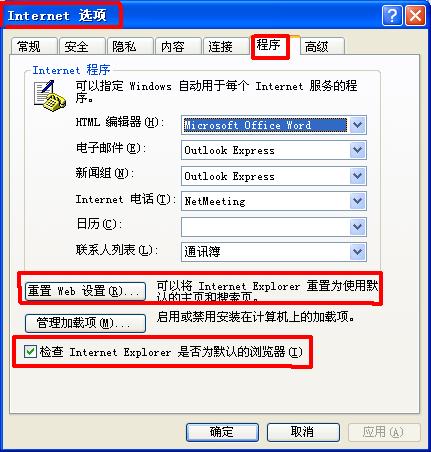Screen dimensions: 431x452
Task: Toggle 检查 Internet Explorer 是否为默认的浏览器 checkbox
Action: 30,351
